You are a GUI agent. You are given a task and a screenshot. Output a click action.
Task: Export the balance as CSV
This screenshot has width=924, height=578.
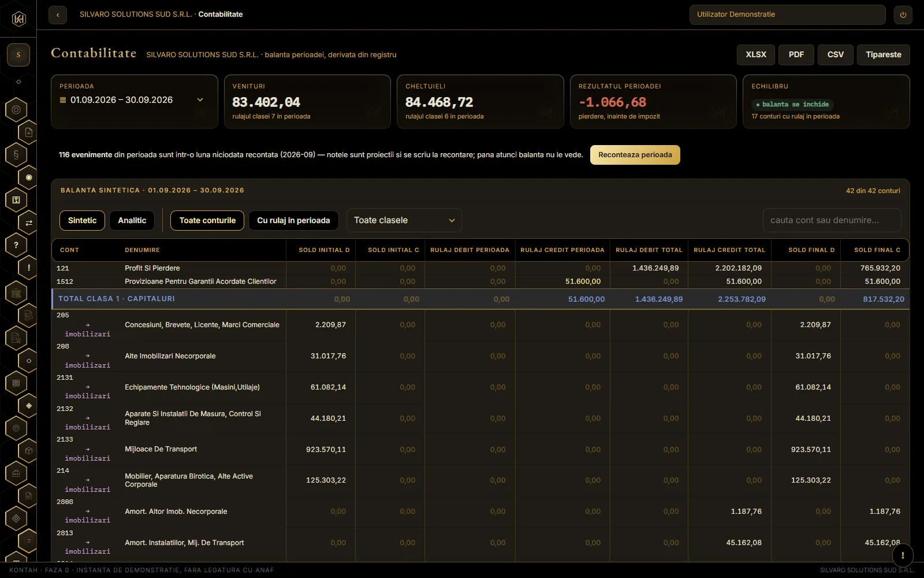(x=836, y=54)
